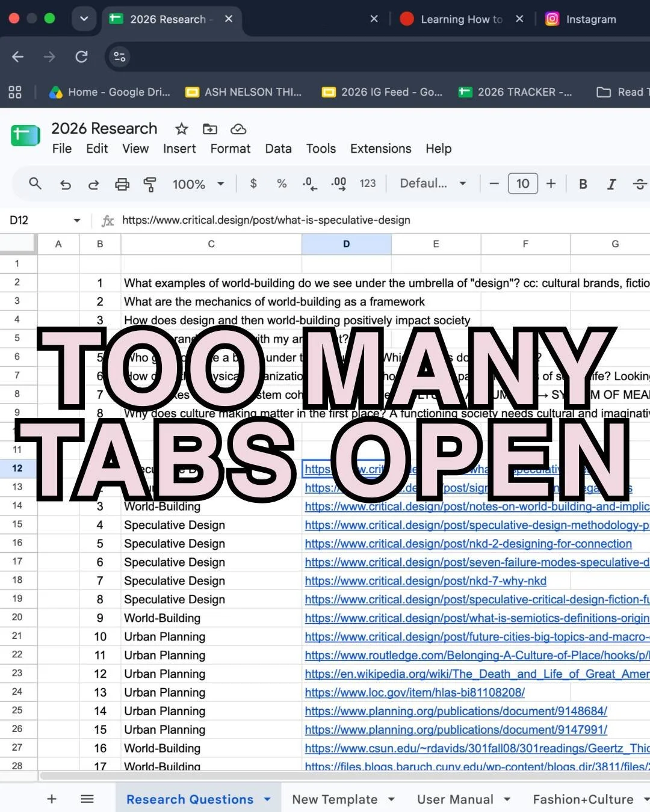This screenshot has height=812, width=650.
Task: Click the move to folder icon
Action: tap(210, 129)
